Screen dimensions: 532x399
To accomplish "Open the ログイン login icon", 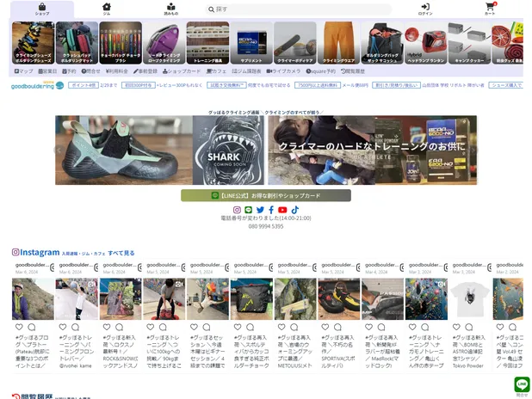I will pos(425,9).
